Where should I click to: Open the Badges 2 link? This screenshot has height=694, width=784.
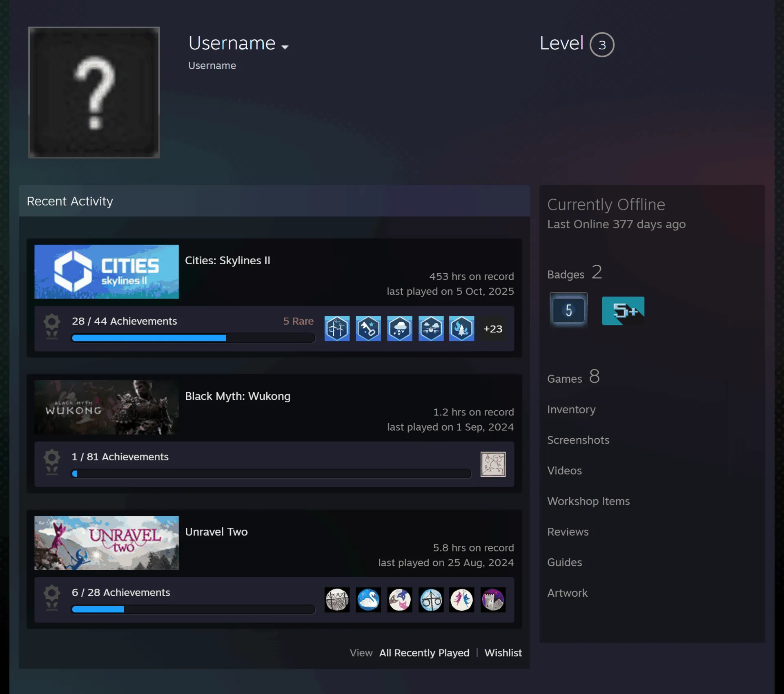[575, 273]
